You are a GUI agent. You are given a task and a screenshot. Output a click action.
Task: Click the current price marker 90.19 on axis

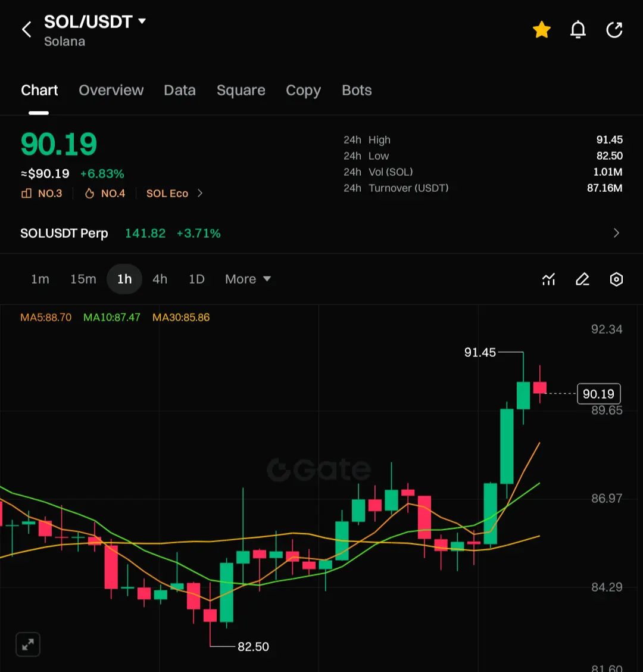tap(598, 394)
